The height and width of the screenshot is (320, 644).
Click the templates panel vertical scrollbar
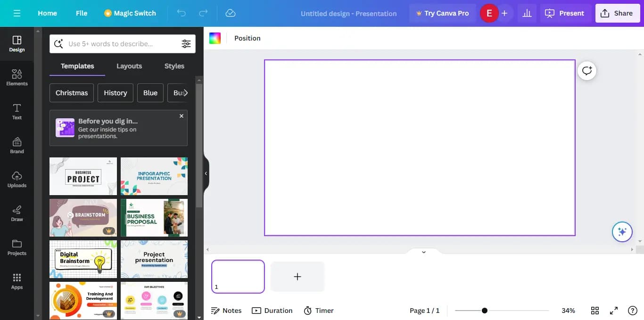point(199,145)
